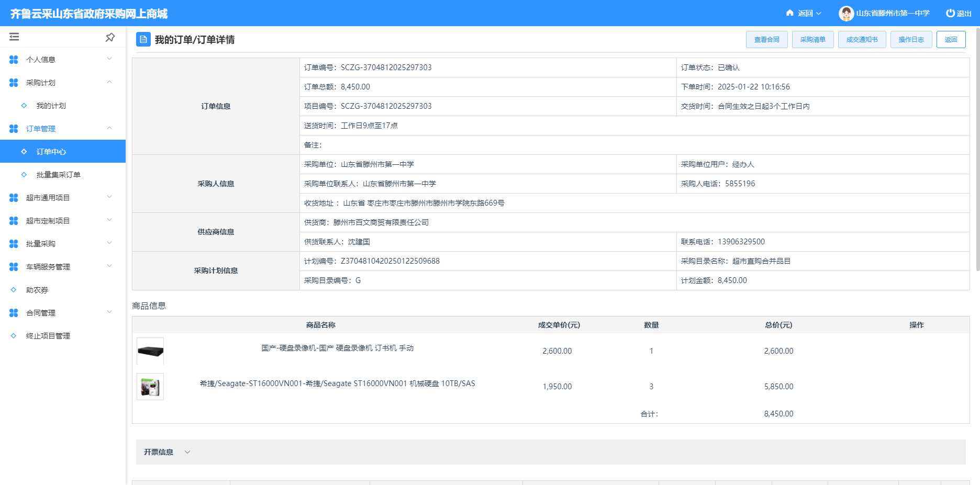Click the phone number 13906329500

(741, 242)
